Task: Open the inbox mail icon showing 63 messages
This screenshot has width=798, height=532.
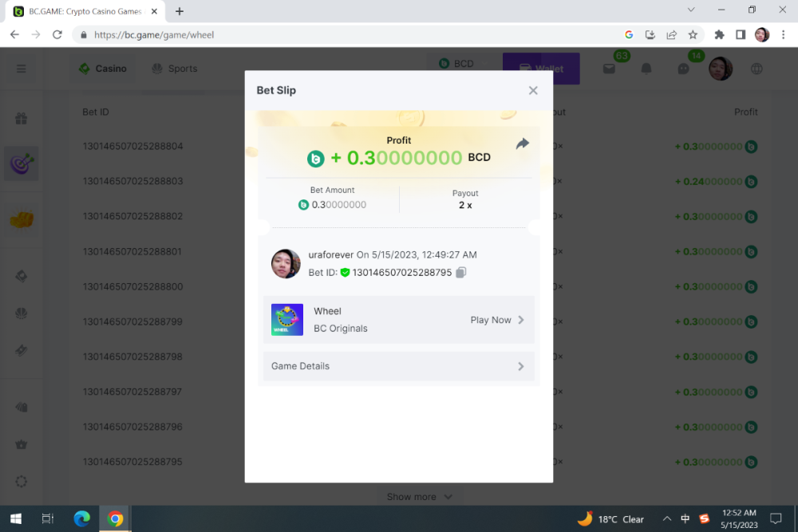Action: pos(609,69)
